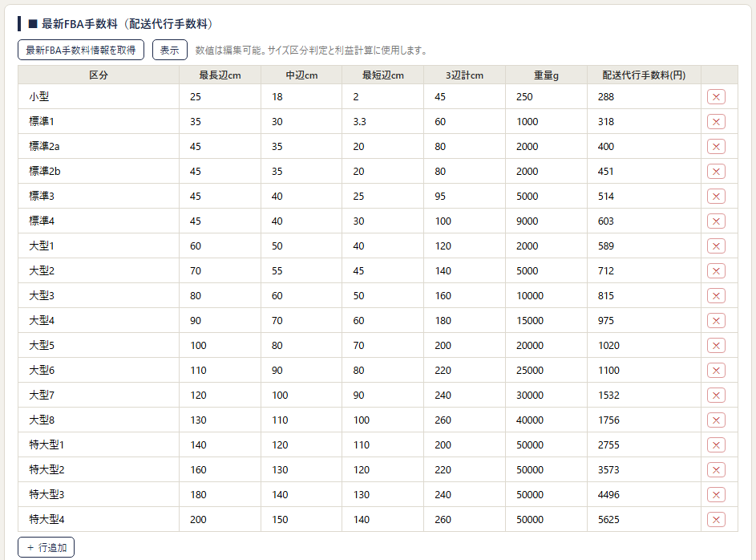Delete the 標準2a row
This screenshot has width=756, height=560.
click(716, 147)
